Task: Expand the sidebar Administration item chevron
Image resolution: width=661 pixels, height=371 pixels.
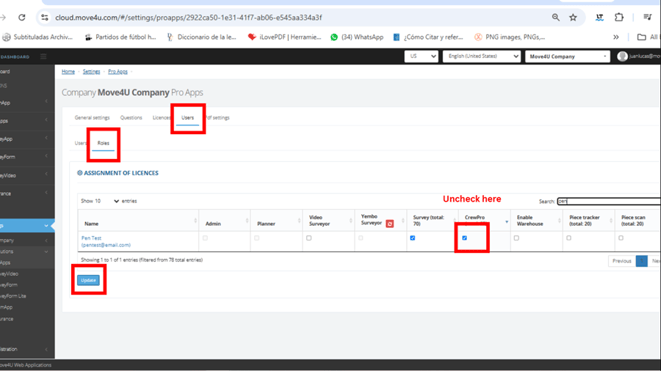Action: [46, 349]
